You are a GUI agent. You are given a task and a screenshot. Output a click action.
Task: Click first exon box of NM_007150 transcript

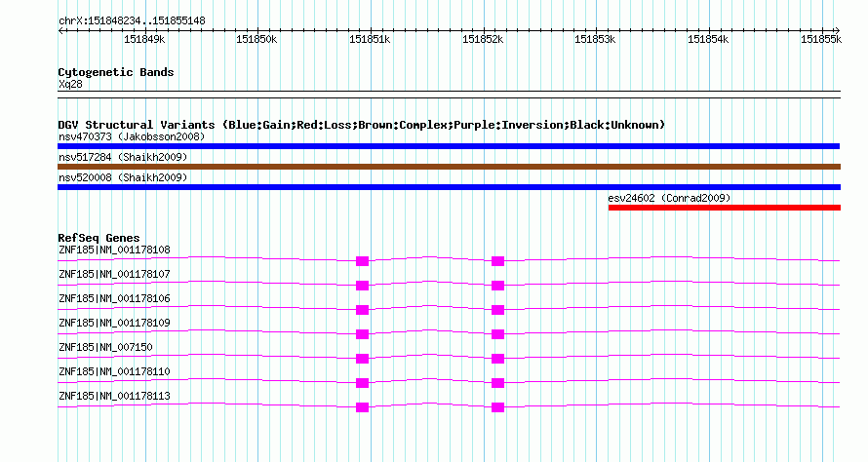[362, 359]
